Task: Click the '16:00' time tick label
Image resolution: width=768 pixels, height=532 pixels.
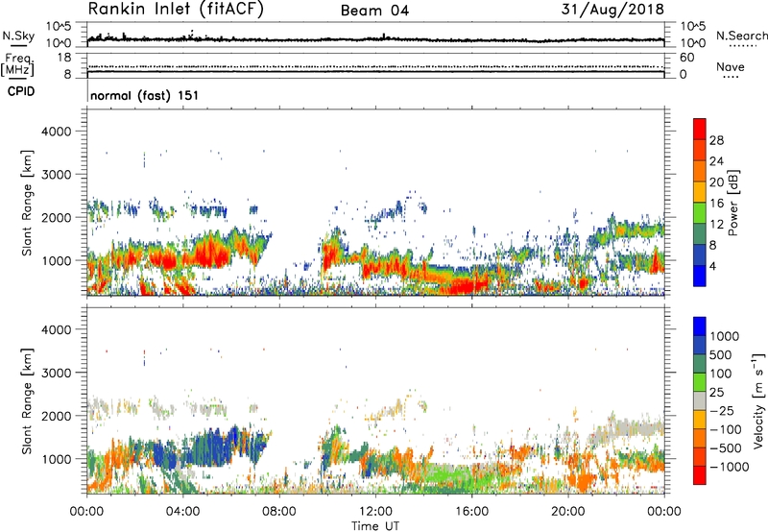Action: click(471, 512)
